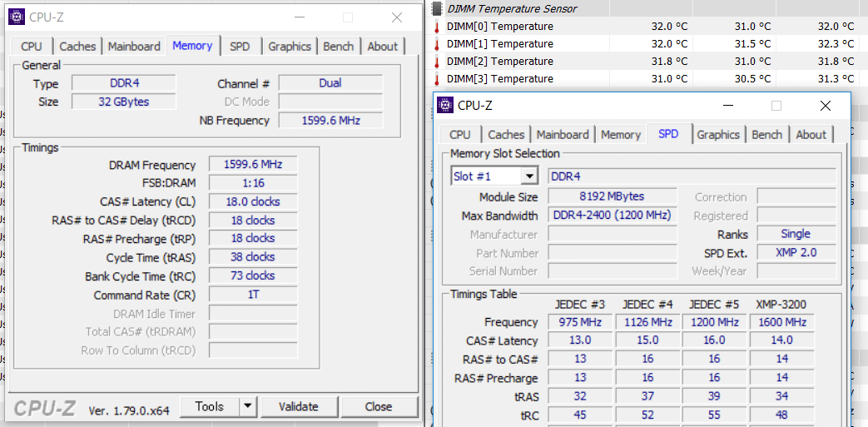The image size is (868, 427).
Task: Click thermometer icon beside DIMM[3] Temperature
Action: pos(436,79)
